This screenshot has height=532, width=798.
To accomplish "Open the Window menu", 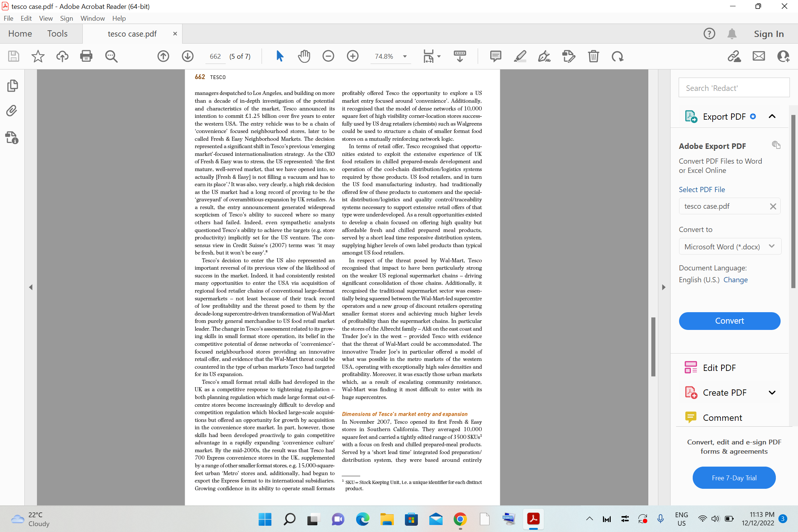I will (92, 18).
